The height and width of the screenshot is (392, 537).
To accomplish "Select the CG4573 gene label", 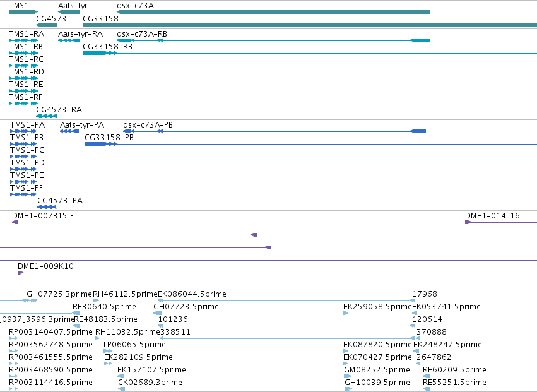I will [x=51, y=19].
